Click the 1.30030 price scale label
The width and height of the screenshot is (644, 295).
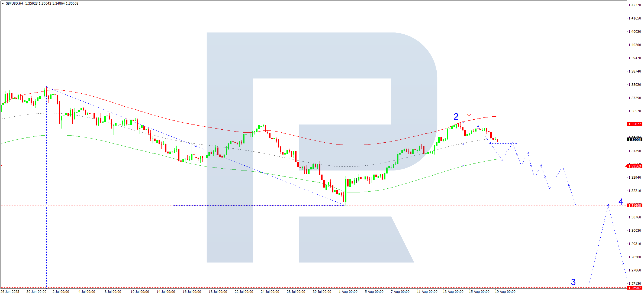(x=635, y=231)
